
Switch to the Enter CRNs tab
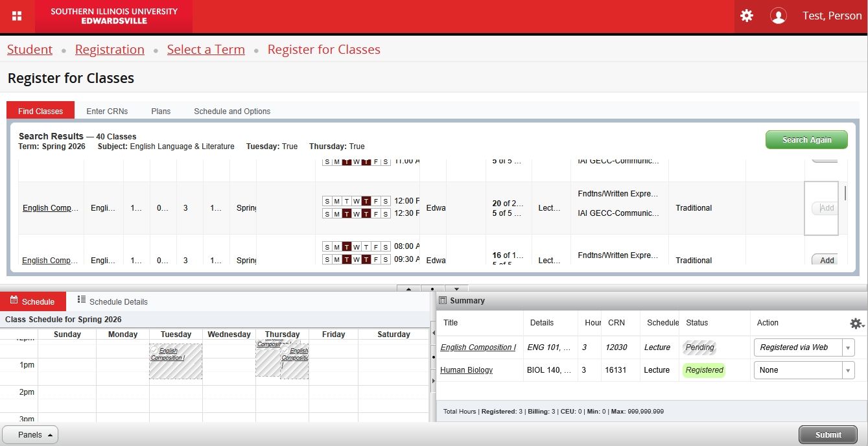(107, 111)
